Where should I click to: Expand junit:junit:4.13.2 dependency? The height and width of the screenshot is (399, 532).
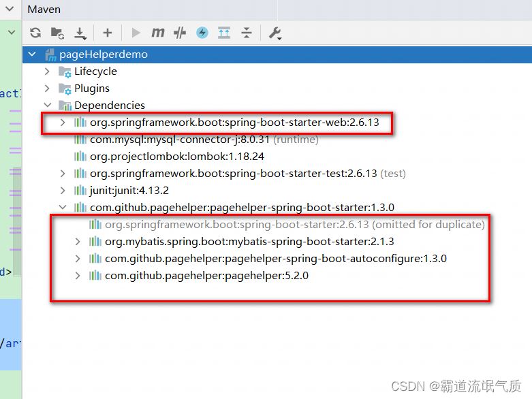tap(63, 190)
